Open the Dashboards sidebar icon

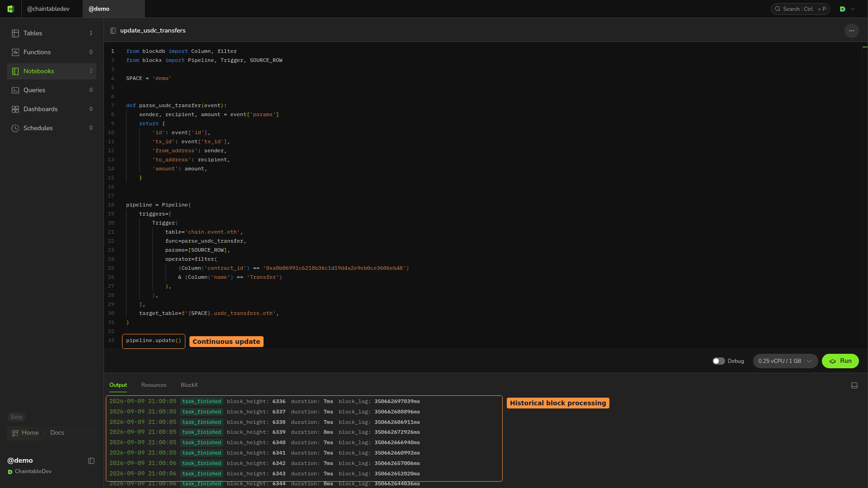[15, 109]
